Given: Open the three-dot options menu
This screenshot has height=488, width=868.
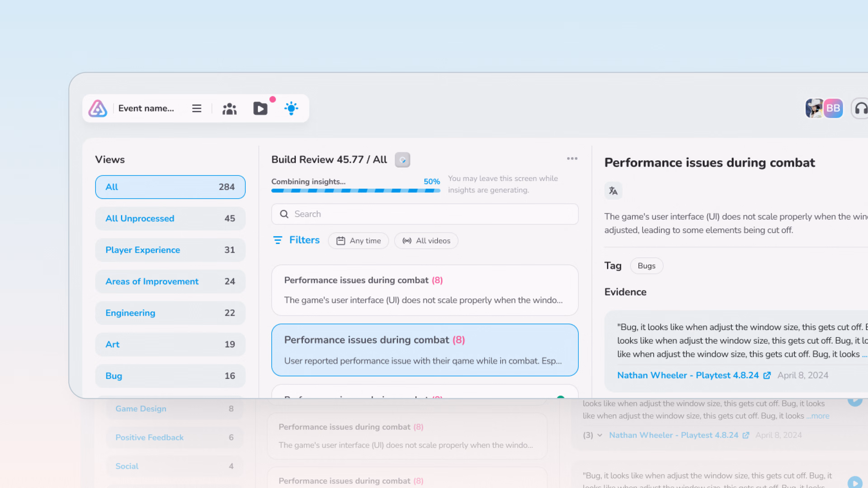Looking at the screenshot, I should click(572, 159).
